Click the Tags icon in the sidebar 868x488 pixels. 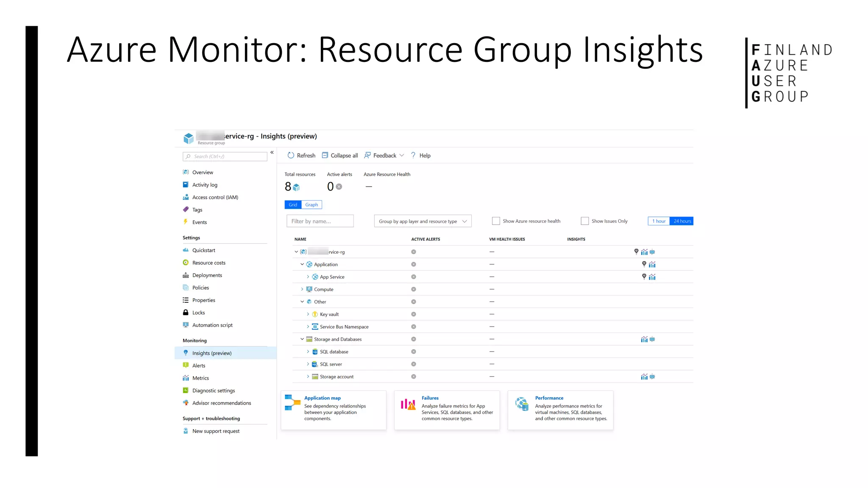pos(186,209)
